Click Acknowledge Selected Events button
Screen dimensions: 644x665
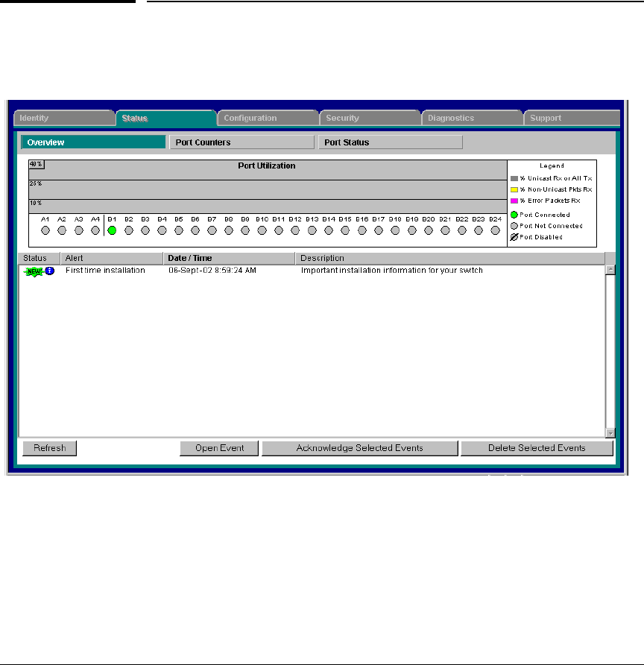coord(360,448)
